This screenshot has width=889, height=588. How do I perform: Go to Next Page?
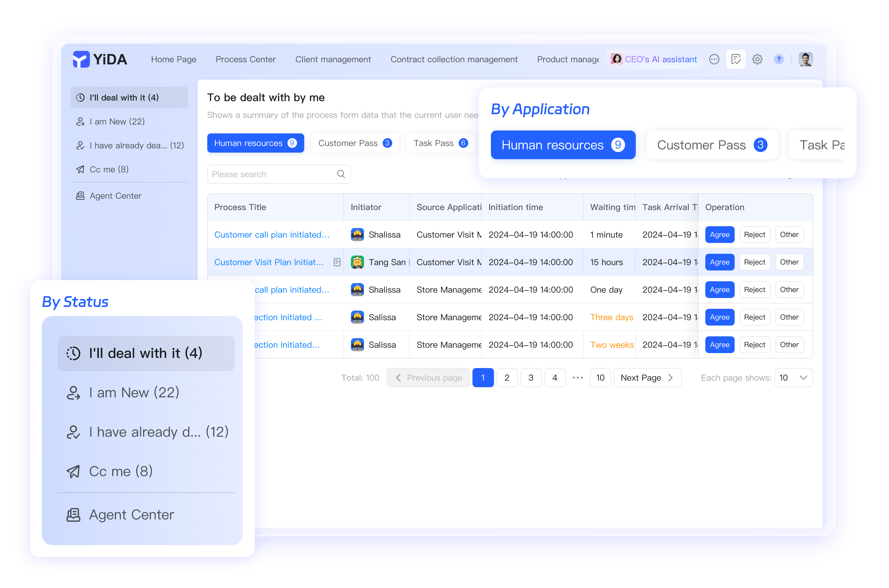click(x=647, y=378)
